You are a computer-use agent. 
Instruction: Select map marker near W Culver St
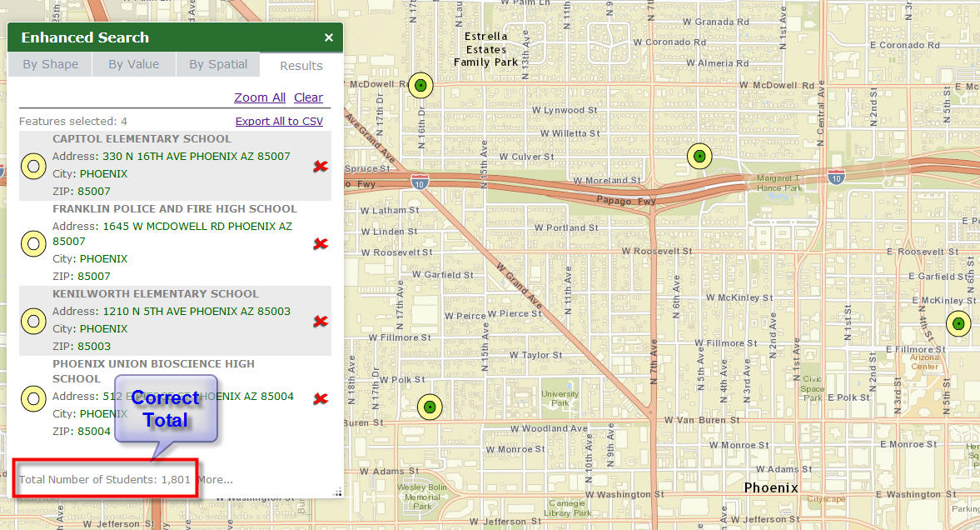(699, 156)
